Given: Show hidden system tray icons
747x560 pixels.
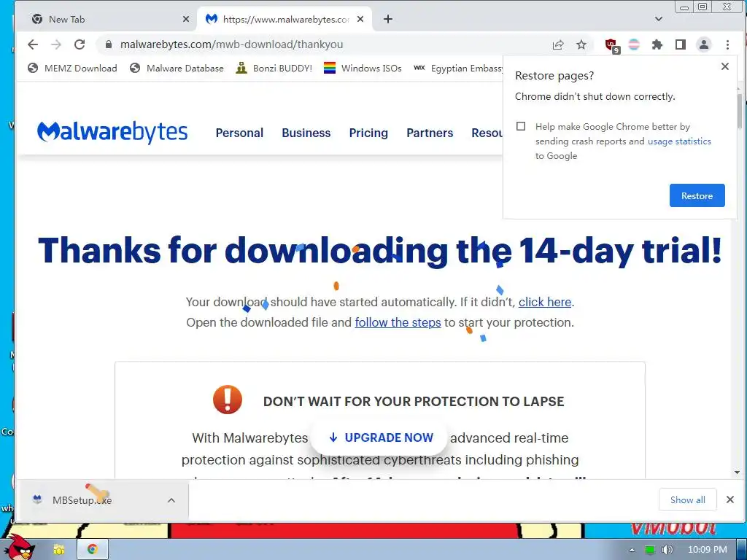Looking at the screenshot, I should 632,550.
